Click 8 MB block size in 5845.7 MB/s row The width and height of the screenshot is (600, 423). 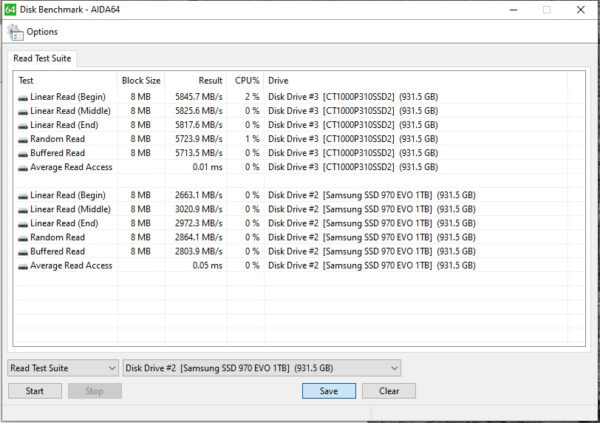coord(140,97)
